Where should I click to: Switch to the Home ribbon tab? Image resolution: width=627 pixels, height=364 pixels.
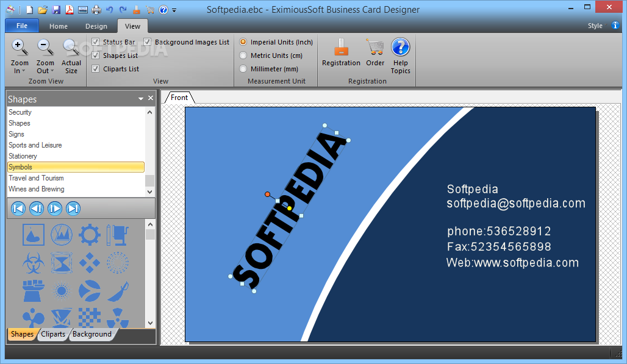click(59, 26)
